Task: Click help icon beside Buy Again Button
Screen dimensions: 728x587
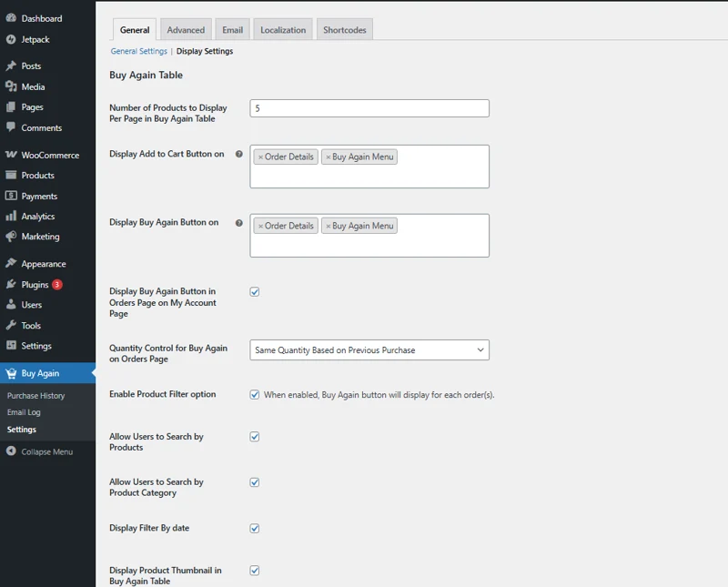Action: click(239, 223)
